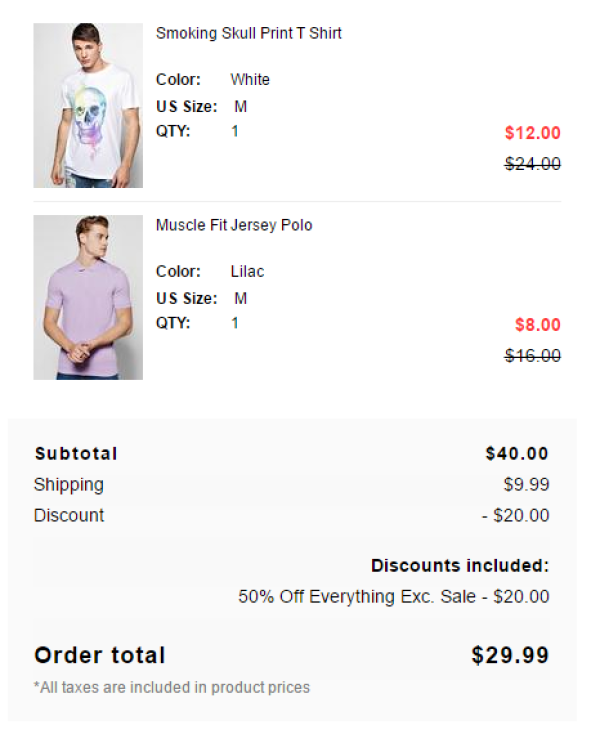Click the taxes included footnote
The width and height of the screenshot is (600, 734).
[172, 688]
